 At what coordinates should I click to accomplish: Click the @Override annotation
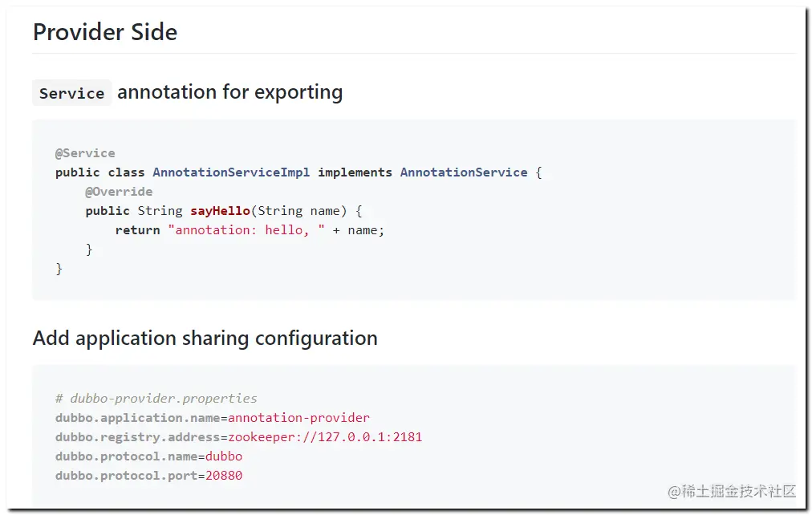[119, 192]
